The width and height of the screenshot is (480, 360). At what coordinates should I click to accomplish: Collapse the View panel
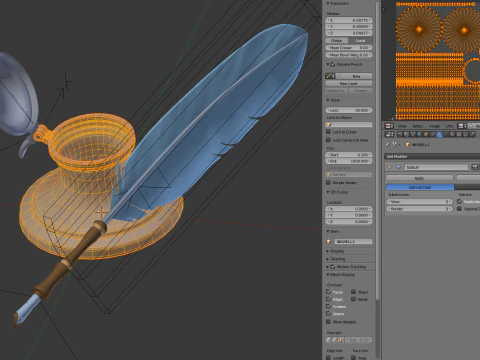pos(328,100)
